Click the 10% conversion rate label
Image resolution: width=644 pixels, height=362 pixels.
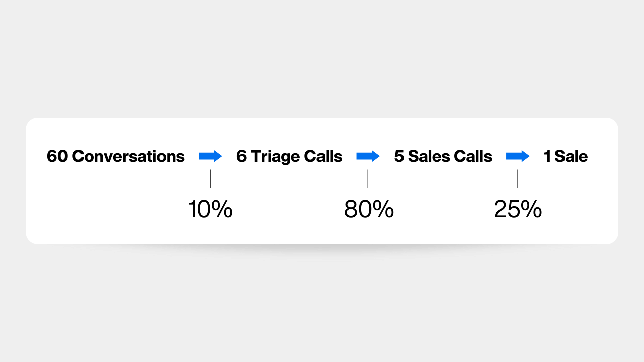[210, 209]
